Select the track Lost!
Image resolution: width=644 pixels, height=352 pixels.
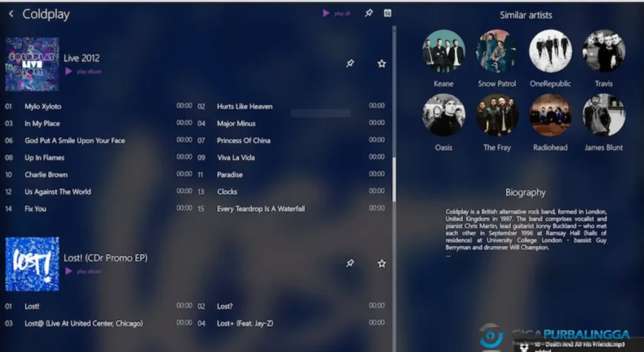pyautogui.click(x=32, y=307)
